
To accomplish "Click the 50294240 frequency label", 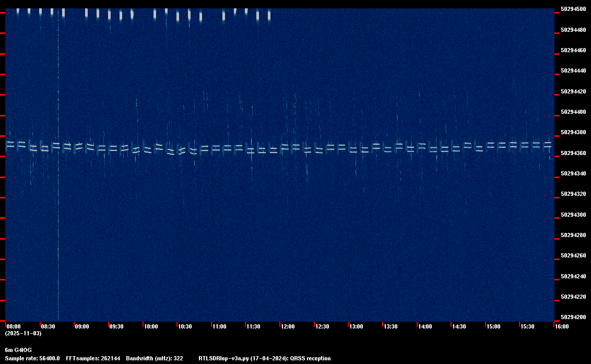I will pos(573,276).
